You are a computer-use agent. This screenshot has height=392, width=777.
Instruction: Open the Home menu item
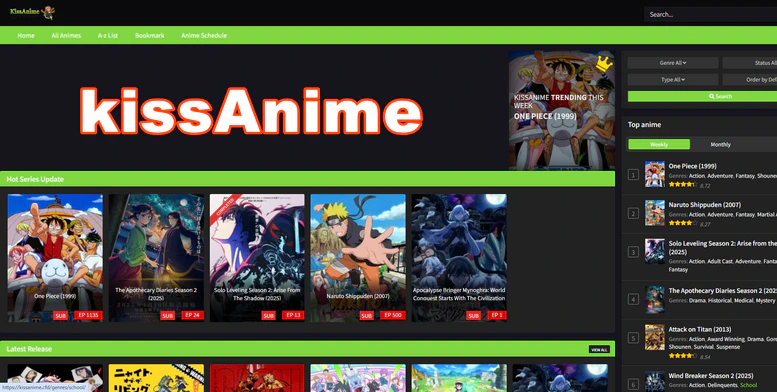tap(26, 36)
